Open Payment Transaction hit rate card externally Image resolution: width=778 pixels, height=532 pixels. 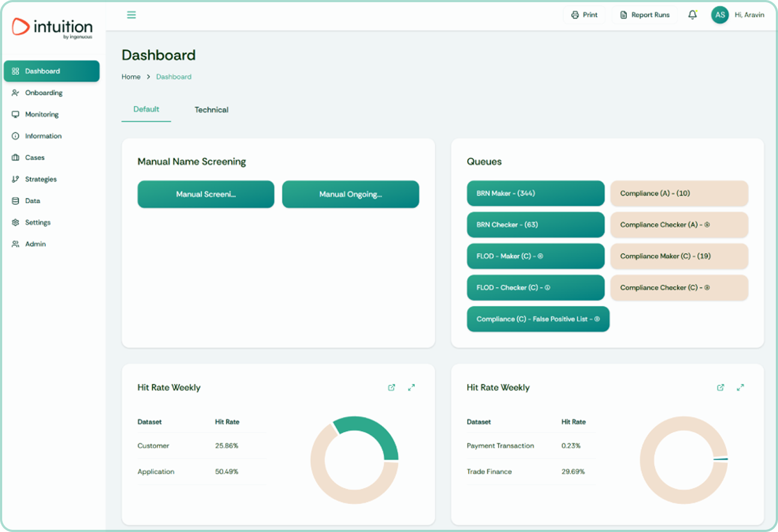coord(720,388)
